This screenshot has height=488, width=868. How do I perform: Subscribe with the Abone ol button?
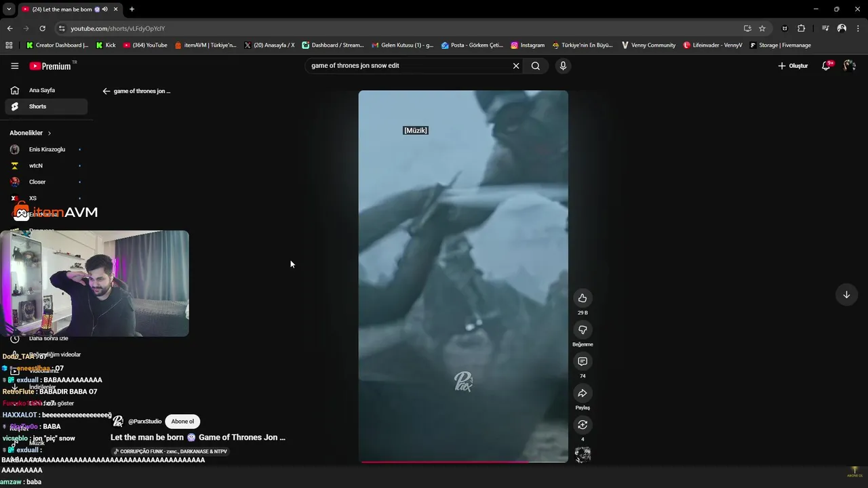(182, 422)
